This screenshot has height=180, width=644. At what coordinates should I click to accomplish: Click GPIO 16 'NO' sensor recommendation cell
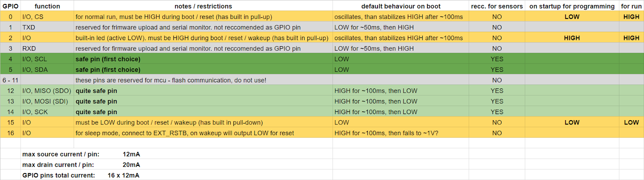tap(497, 133)
